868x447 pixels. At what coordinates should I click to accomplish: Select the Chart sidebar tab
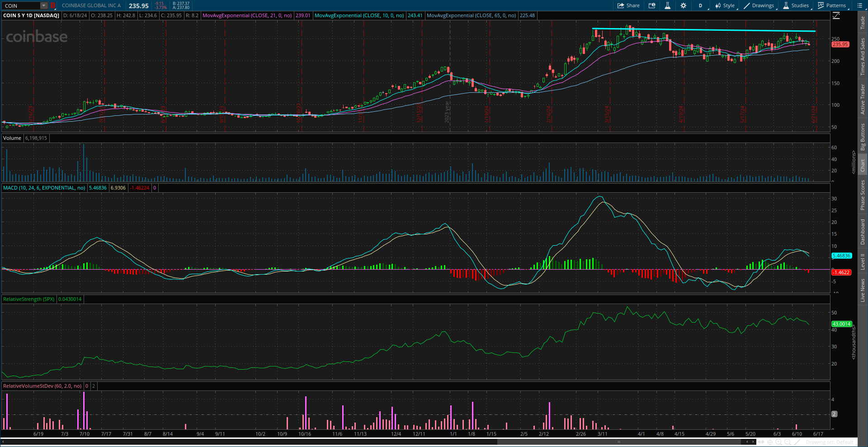tap(863, 165)
